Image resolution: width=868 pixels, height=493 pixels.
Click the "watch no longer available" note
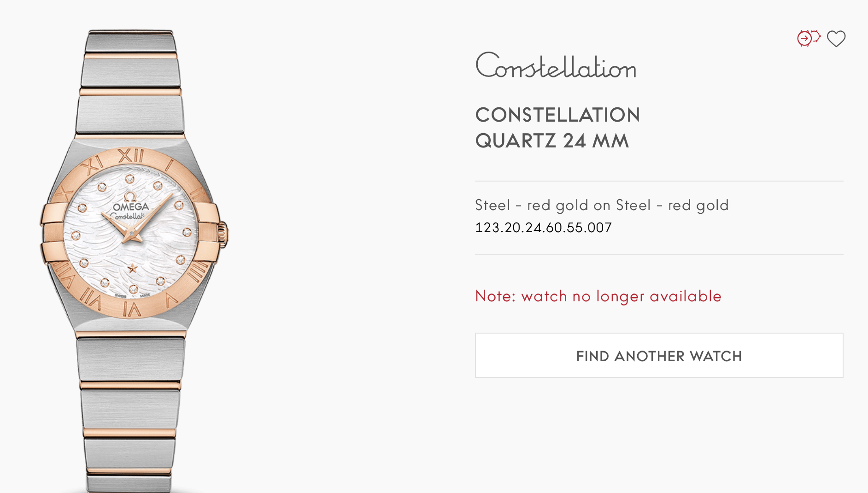(x=598, y=296)
